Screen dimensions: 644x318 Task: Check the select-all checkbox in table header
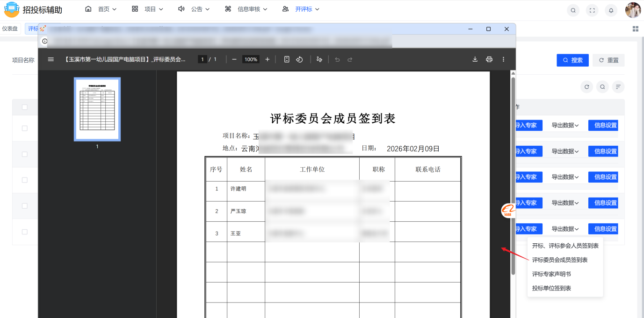[x=24, y=106]
